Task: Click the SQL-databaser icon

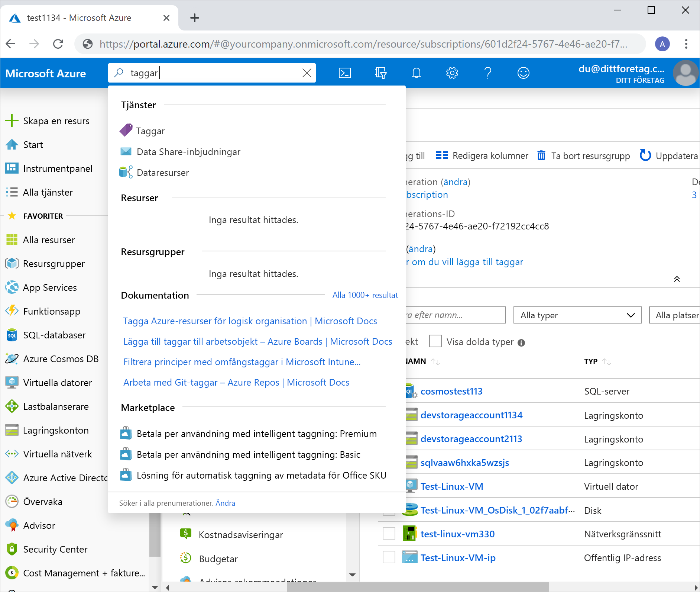Action: (12, 335)
